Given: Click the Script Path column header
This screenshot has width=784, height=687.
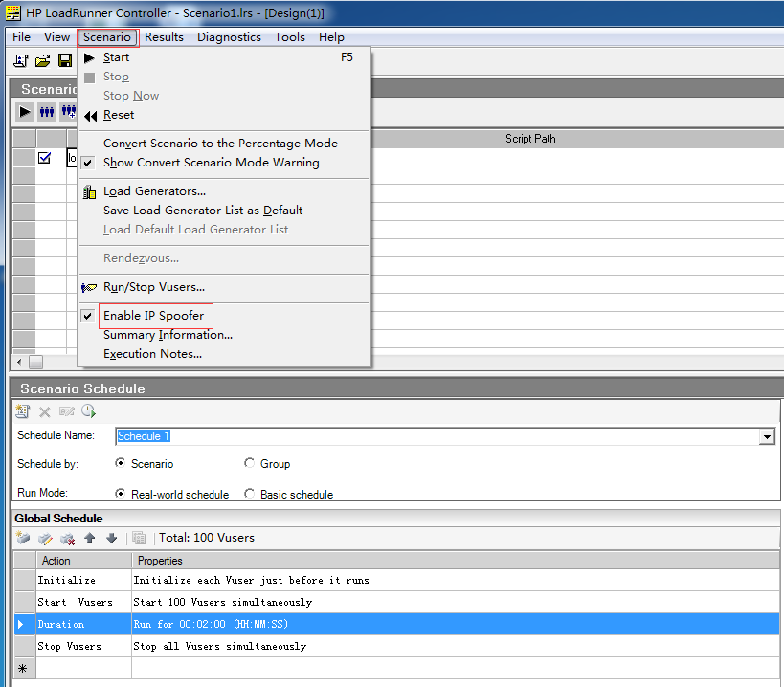Looking at the screenshot, I should pos(530,139).
